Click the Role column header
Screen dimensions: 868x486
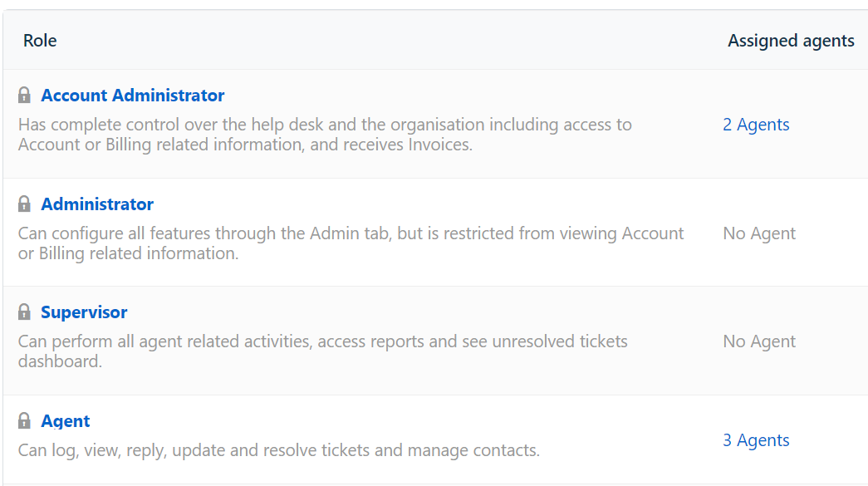pos(40,41)
